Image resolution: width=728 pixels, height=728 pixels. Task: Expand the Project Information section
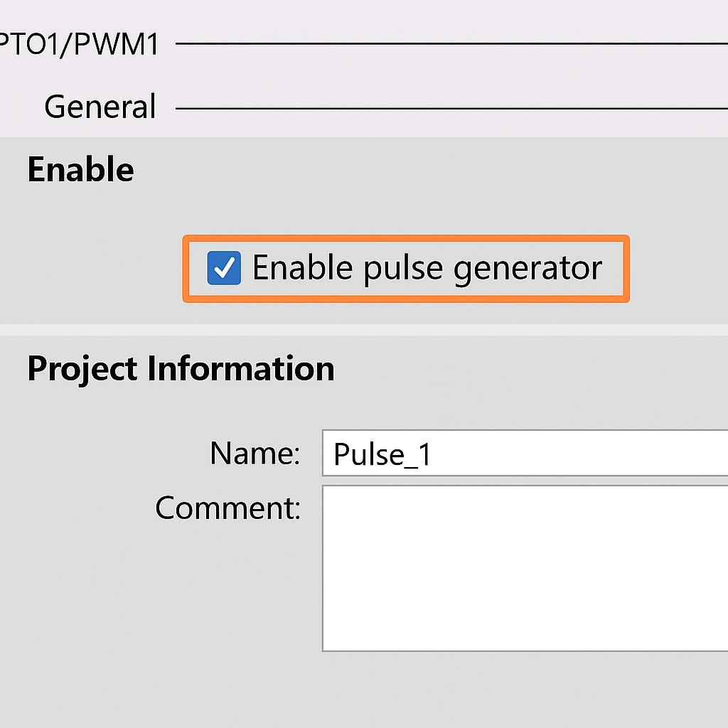pos(181,368)
